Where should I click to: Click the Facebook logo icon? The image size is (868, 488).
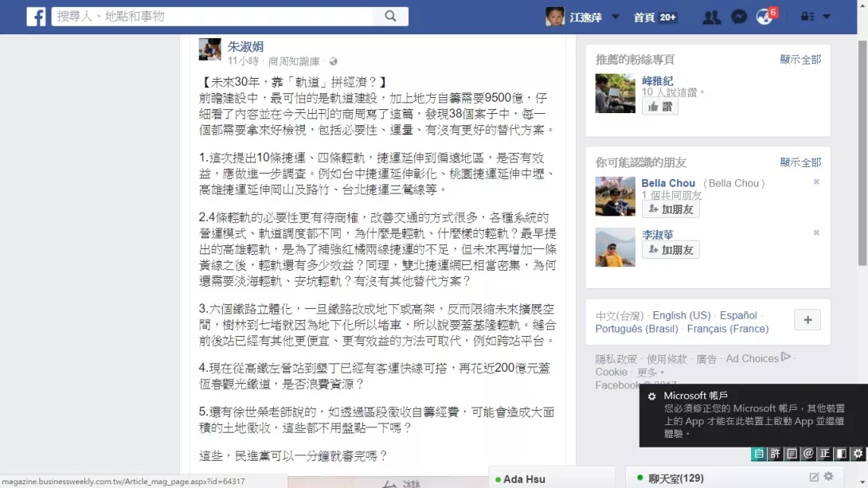(x=36, y=17)
